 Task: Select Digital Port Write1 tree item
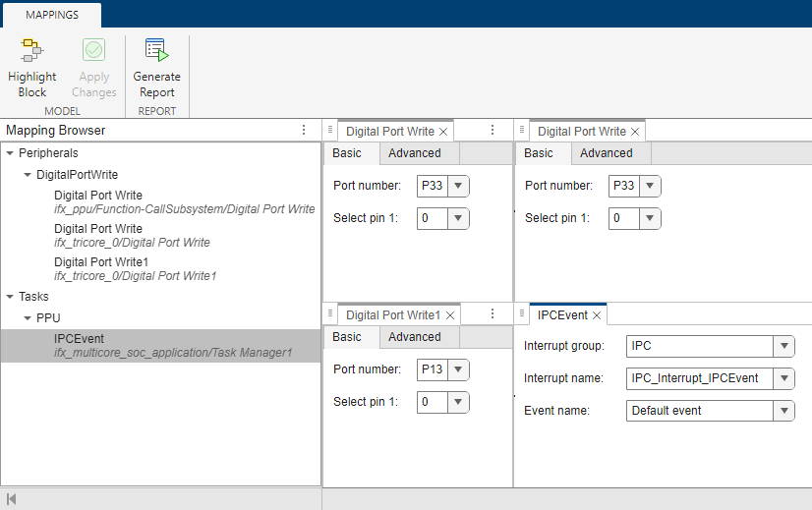tap(98, 262)
